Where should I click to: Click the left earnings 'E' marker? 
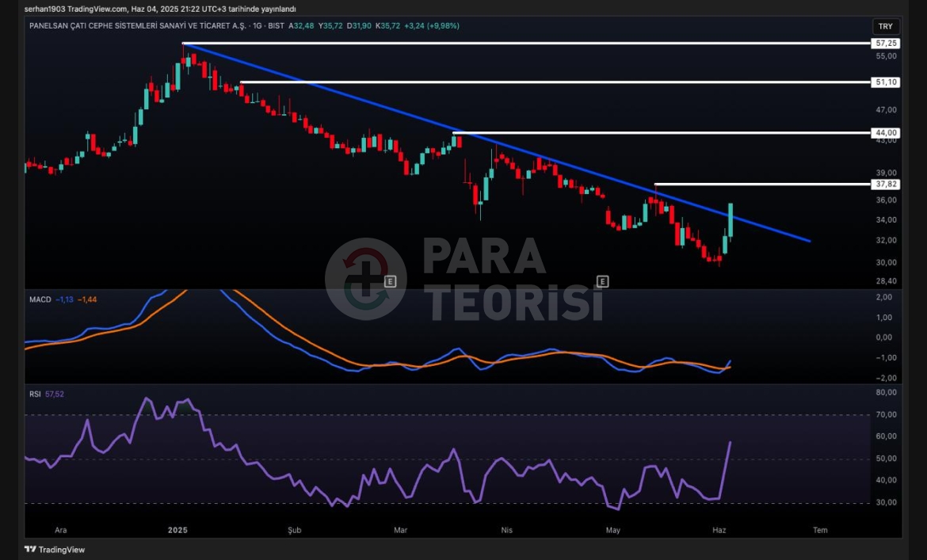click(390, 281)
